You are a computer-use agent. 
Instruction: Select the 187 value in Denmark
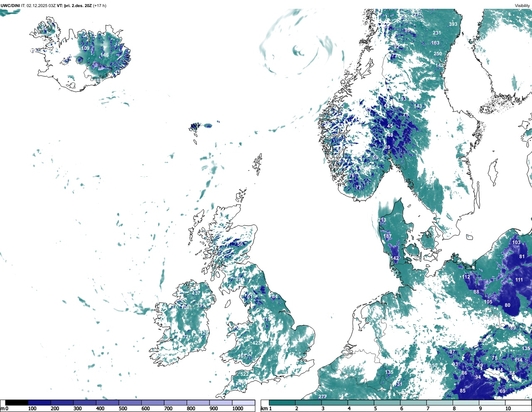pos(387,236)
